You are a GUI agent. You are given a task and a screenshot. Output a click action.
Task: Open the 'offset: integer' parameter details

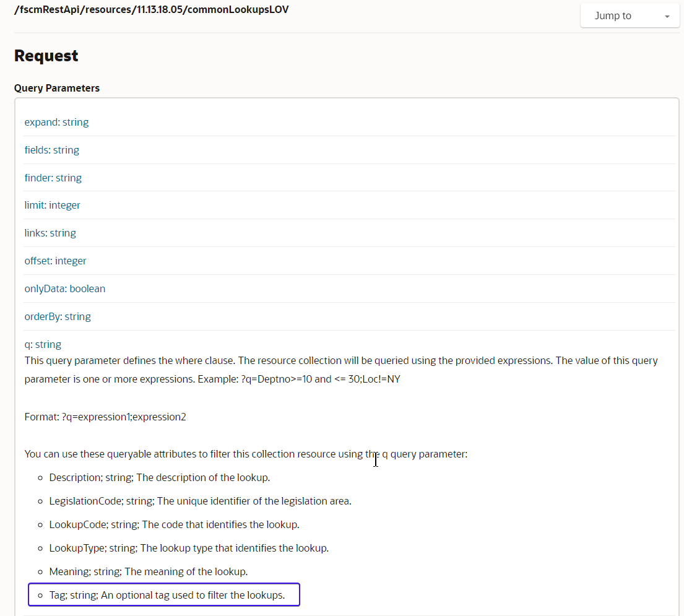click(x=55, y=261)
